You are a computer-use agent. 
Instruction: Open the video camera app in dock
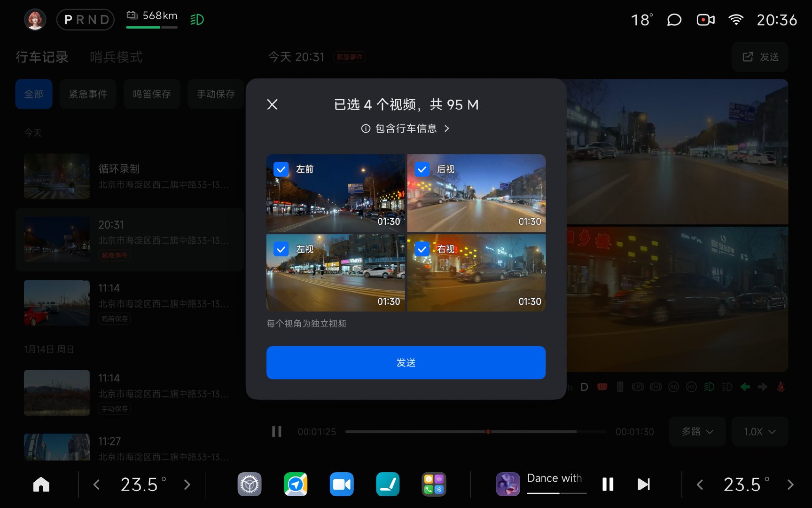(342, 484)
